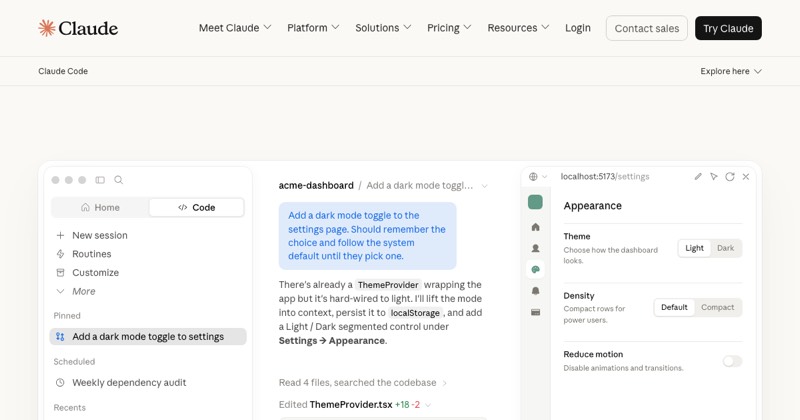Click the Contact sales button
Image resolution: width=800 pixels, height=420 pixels.
pyautogui.click(x=646, y=28)
